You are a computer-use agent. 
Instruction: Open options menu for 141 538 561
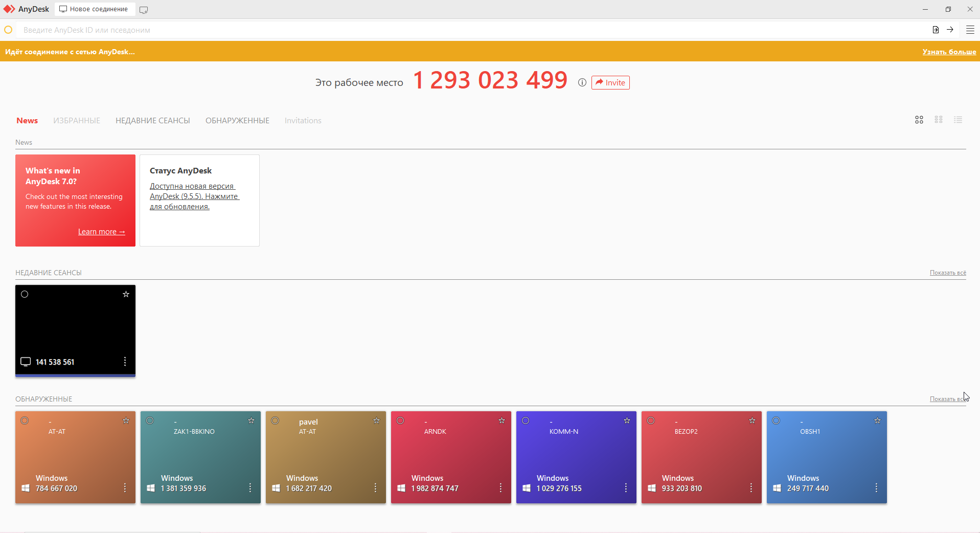125,362
